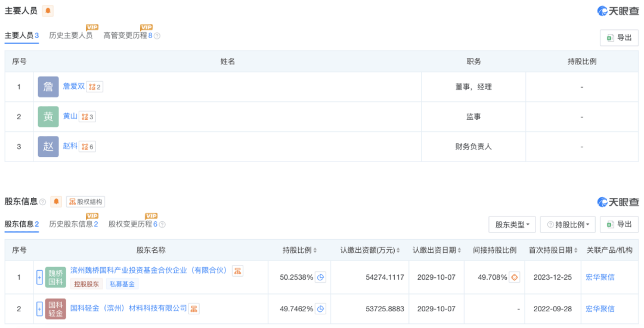The width and height of the screenshot is (644, 328).
Task: Click the bell alert icon beside 主要人员
Action: 48,11
